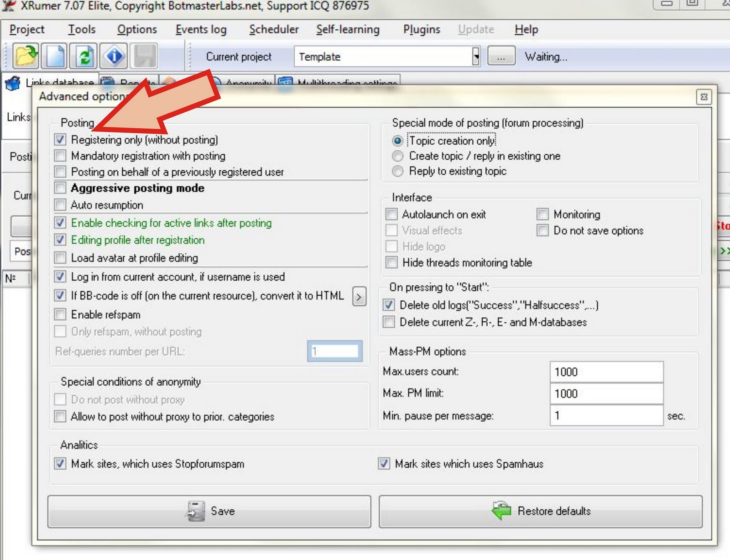This screenshot has width=730, height=560.
Task: Click the ellipsis browse button beside Template
Action: point(501,57)
